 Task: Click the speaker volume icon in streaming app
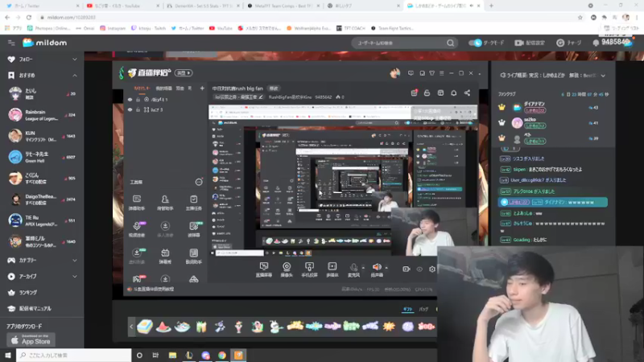click(x=376, y=267)
